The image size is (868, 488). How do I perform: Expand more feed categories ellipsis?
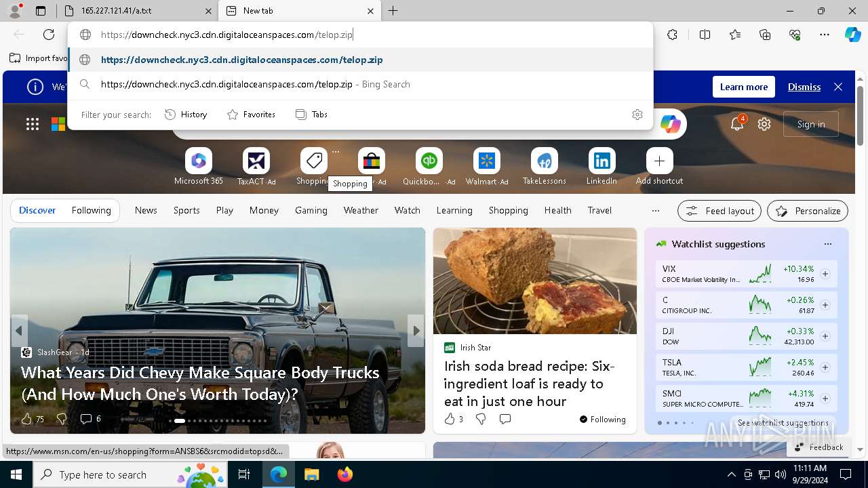(x=655, y=211)
